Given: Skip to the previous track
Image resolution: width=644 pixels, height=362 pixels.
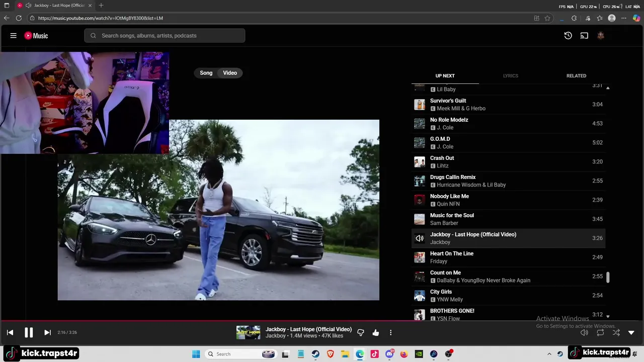Looking at the screenshot, I should tap(10, 332).
